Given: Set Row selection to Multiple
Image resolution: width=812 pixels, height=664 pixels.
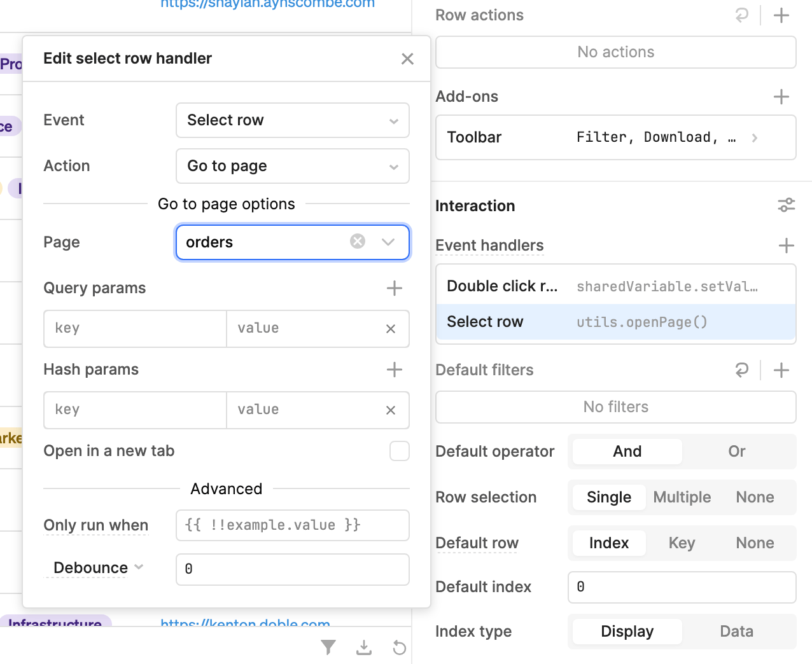Looking at the screenshot, I should [682, 497].
